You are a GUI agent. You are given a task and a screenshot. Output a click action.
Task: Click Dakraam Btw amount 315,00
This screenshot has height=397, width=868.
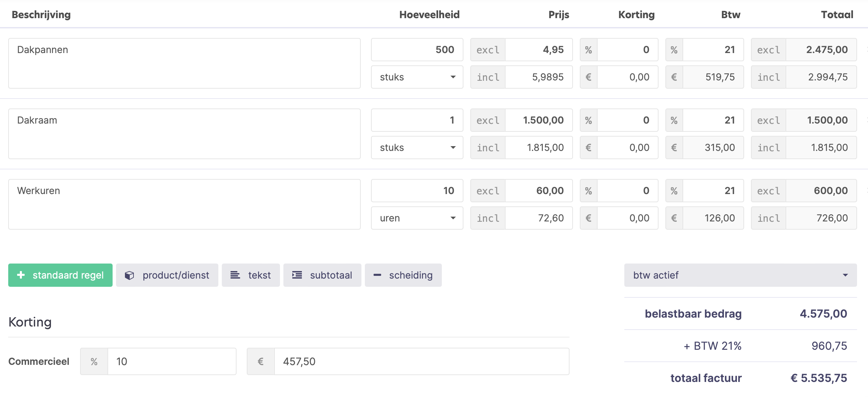point(713,148)
